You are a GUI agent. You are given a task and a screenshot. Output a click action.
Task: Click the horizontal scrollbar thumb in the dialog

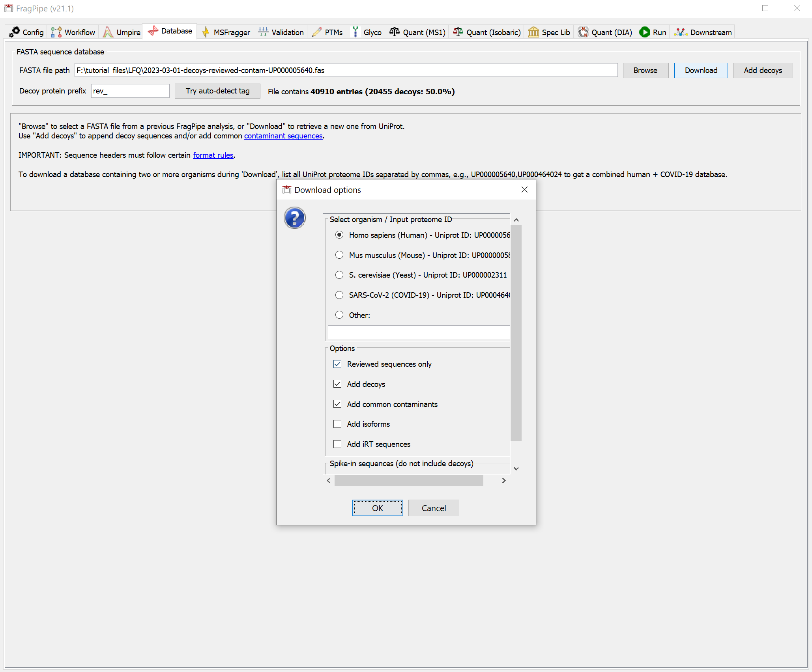coord(408,480)
